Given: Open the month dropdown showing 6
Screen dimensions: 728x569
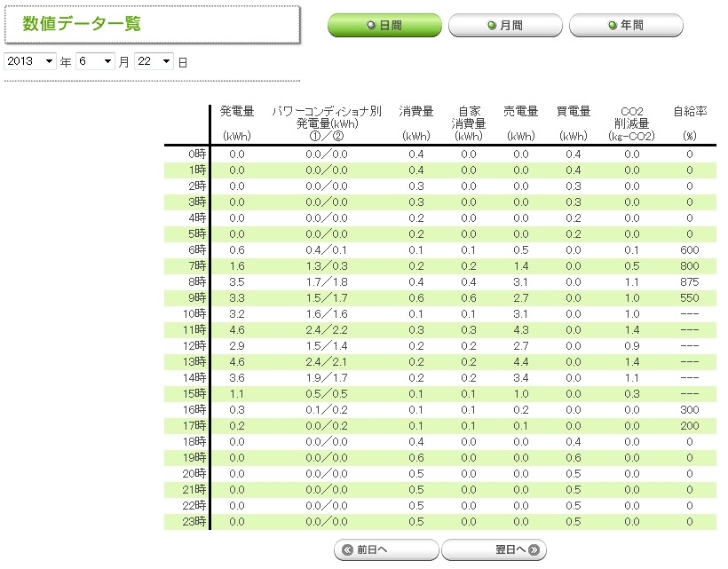Looking at the screenshot, I should coord(95,61).
